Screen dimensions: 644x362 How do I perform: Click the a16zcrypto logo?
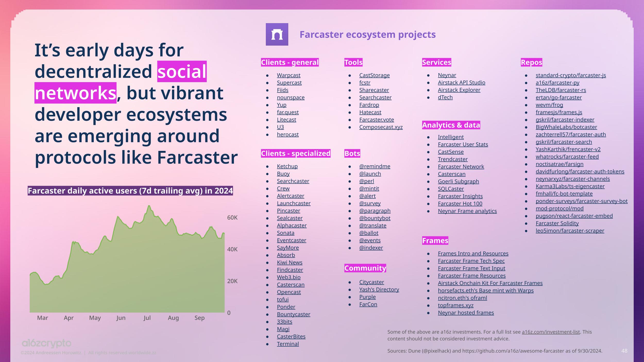tap(46, 343)
